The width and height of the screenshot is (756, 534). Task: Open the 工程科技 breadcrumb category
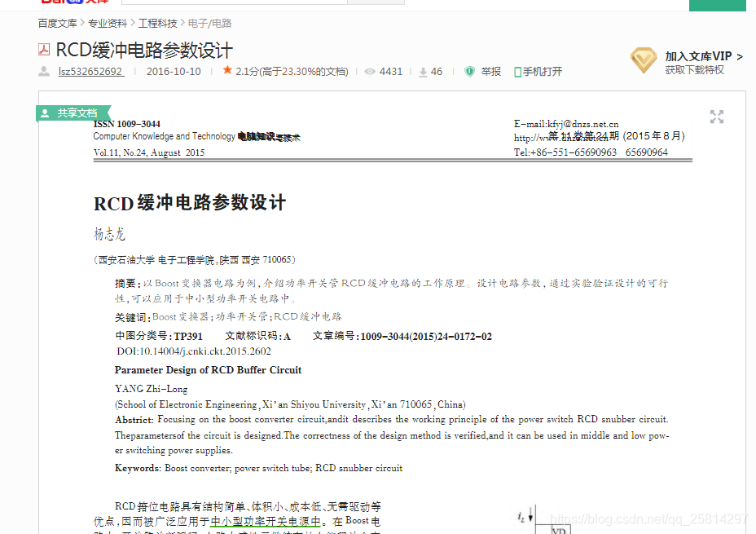point(157,23)
